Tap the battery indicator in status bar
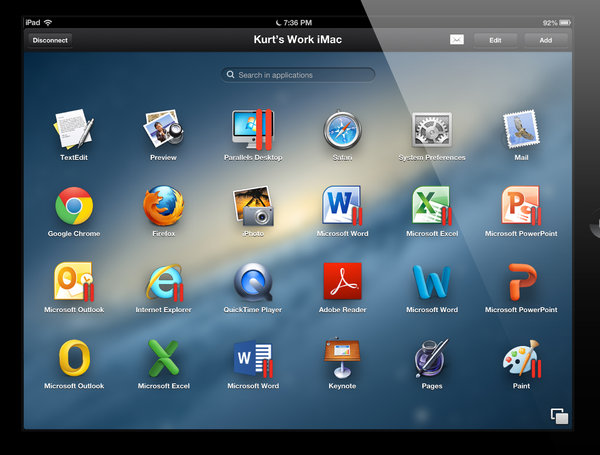 pos(565,23)
